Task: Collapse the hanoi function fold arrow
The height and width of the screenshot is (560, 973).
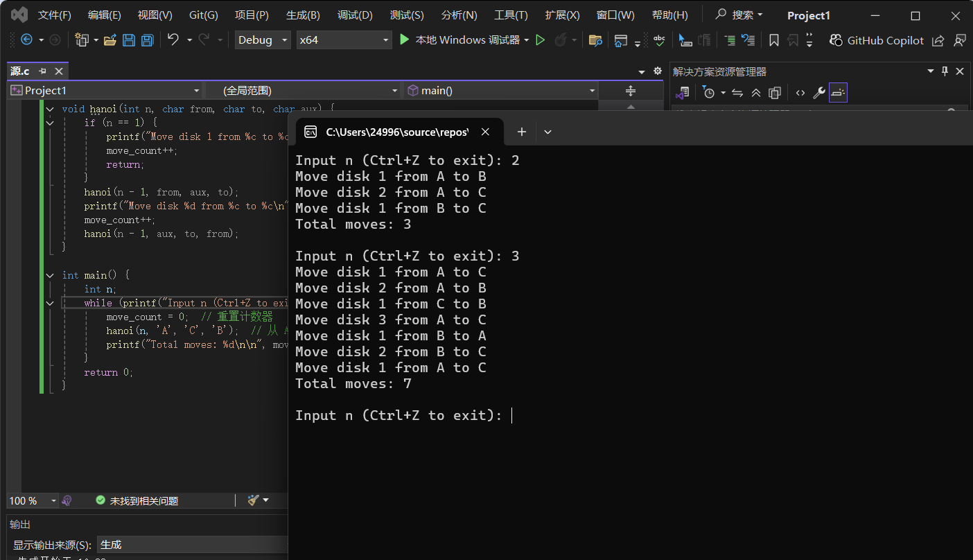Action: 49,109
